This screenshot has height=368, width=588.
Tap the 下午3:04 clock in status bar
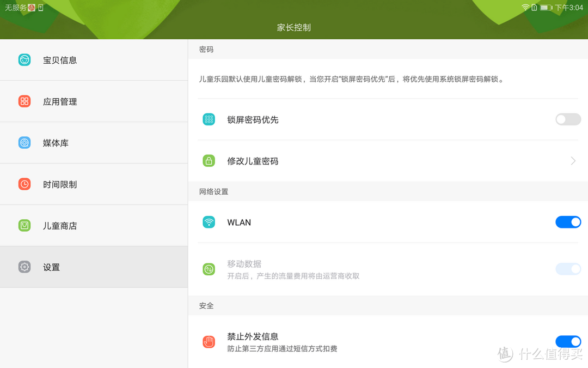[x=569, y=8]
